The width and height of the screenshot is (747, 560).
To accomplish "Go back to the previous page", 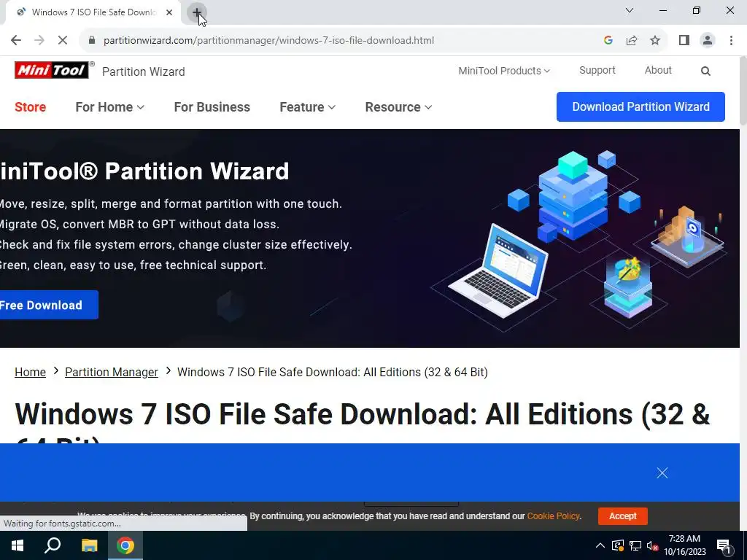I will point(16,41).
